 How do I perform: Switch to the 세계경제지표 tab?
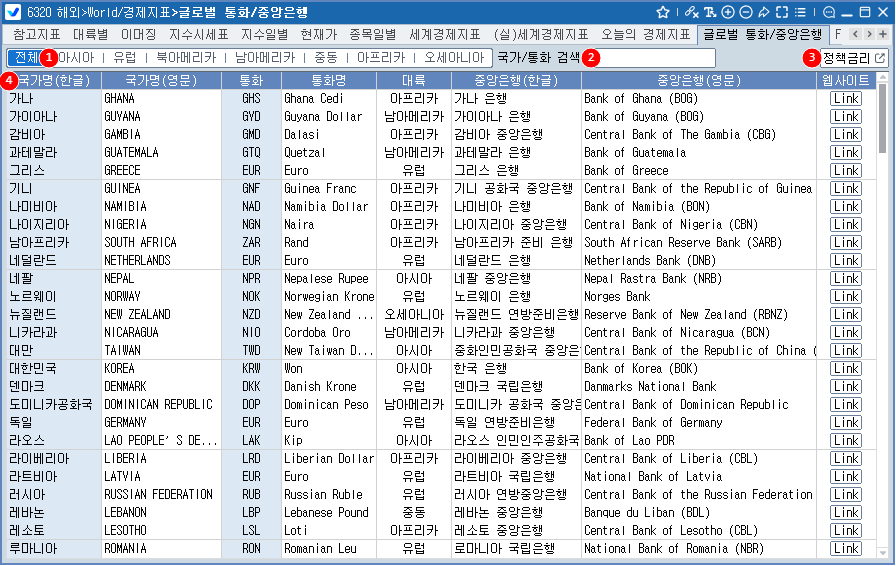click(x=444, y=34)
